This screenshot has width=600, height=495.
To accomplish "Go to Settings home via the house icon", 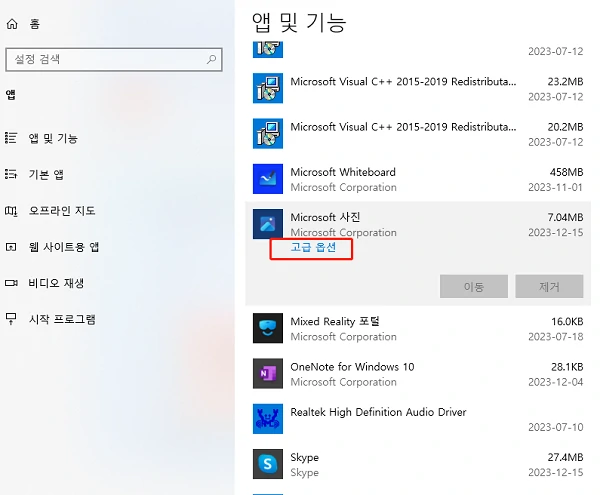I will (x=12, y=24).
